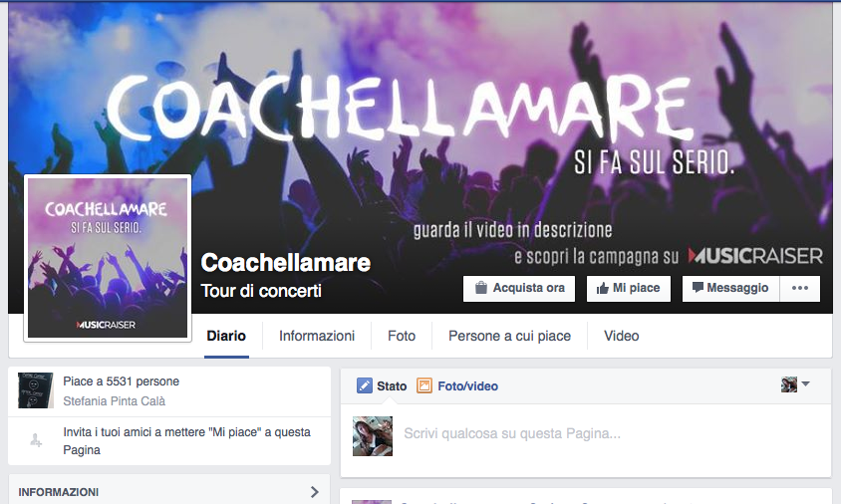Select the Diario tab
The height and width of the screenshot is (504, 841).
(x=226, y=337)
